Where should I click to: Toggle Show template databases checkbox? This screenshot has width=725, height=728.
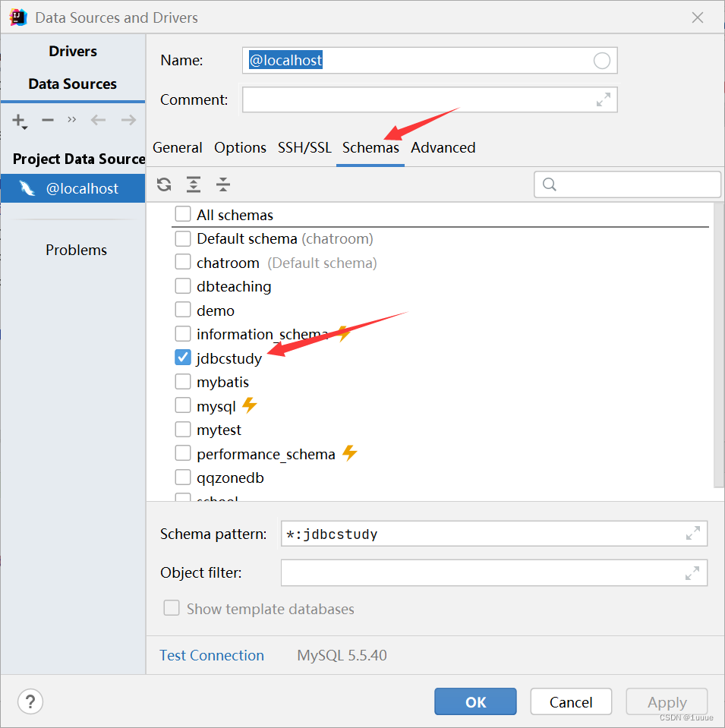pyautogui.click(x=172, y=608)
